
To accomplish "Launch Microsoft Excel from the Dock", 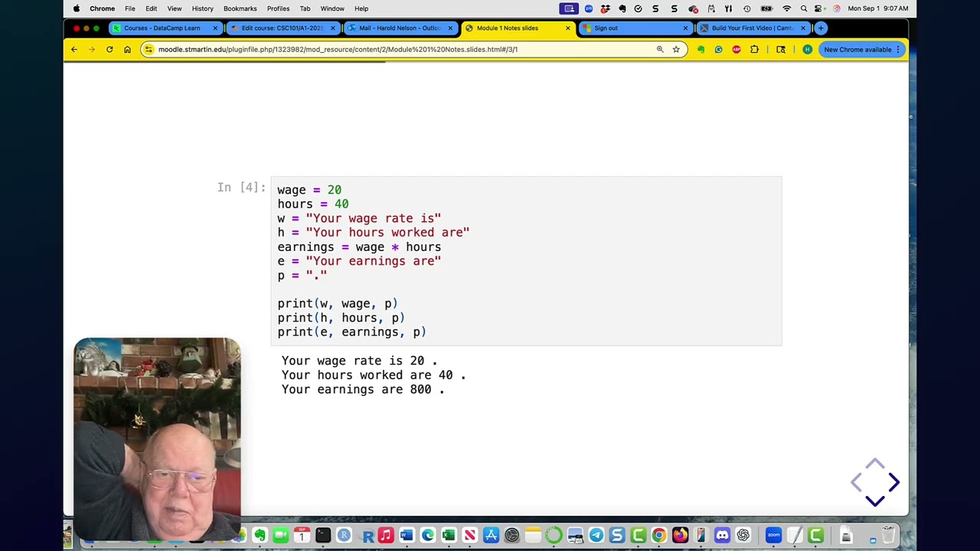I will (449, 536).
